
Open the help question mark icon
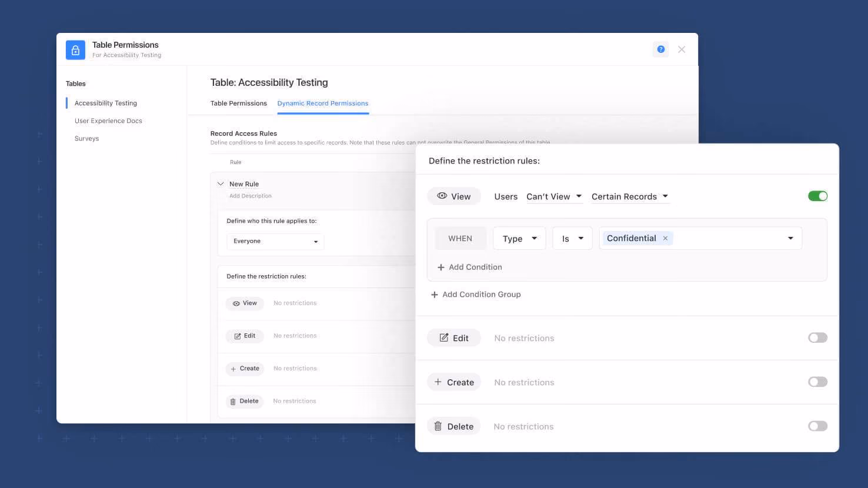(661, 49)
